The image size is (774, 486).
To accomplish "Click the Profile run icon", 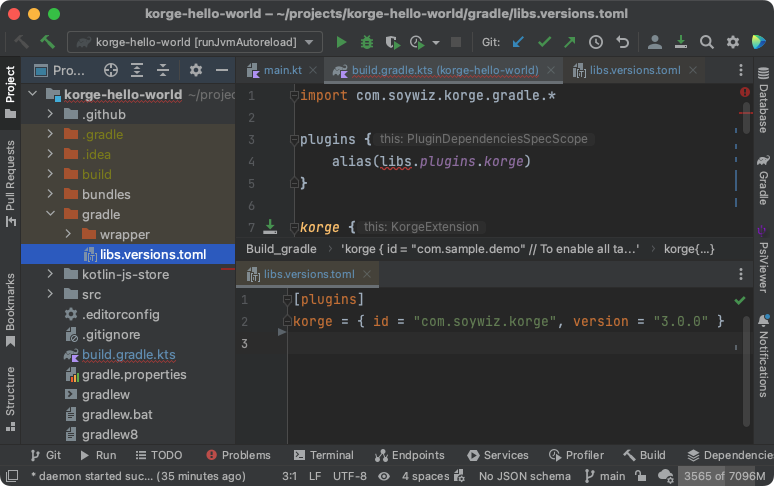I will tap(417, 42).
